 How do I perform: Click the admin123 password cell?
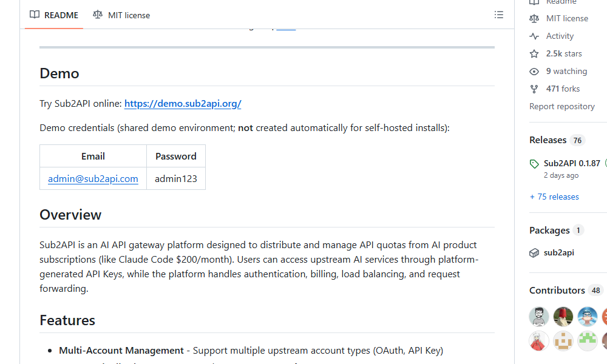(x=176, y=179)
